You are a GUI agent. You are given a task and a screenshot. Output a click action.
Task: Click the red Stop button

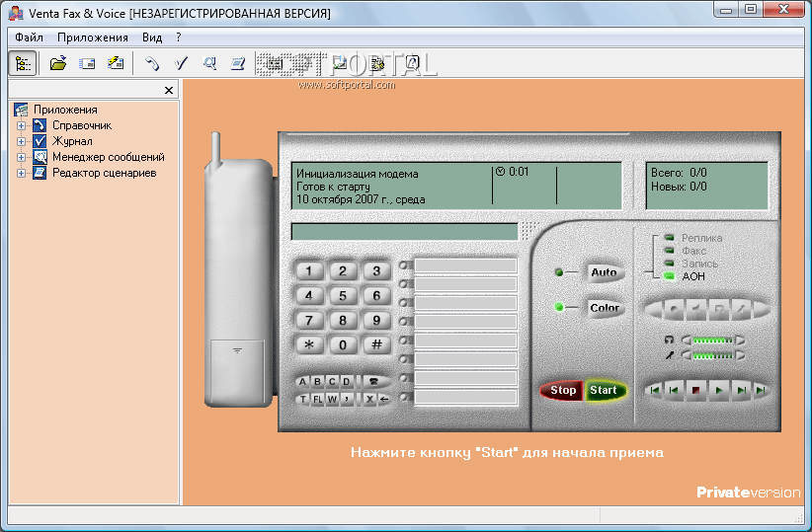click(x=563, y=390)
